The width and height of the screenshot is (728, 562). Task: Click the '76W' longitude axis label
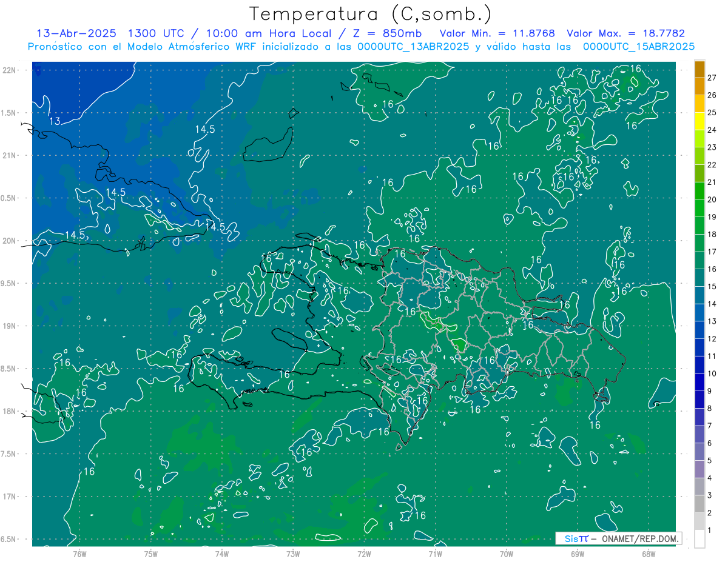(79, 554)
